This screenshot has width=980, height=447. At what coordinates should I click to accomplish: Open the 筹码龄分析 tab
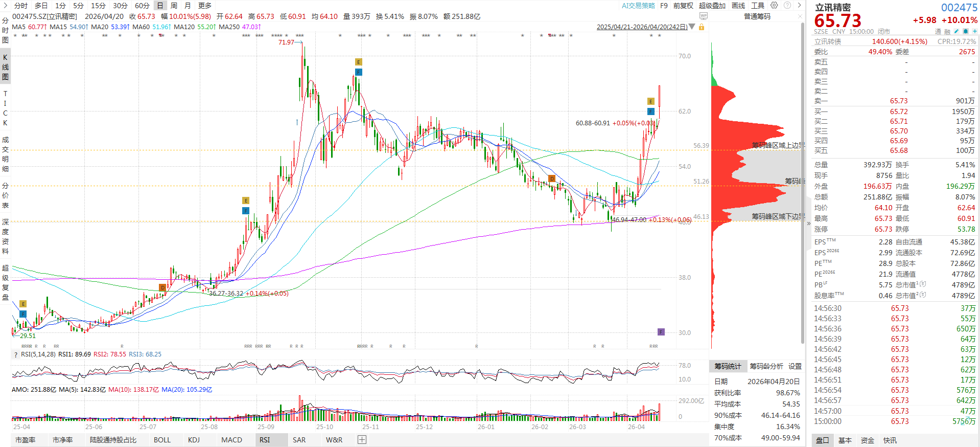[766, 366]
